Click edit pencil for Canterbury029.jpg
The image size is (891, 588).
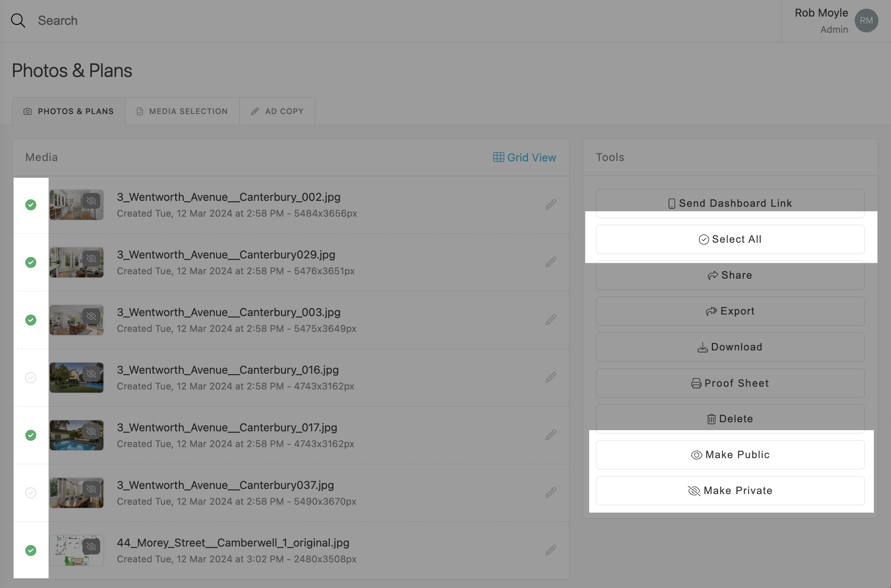pyautogui.click(x=551, y=262)
